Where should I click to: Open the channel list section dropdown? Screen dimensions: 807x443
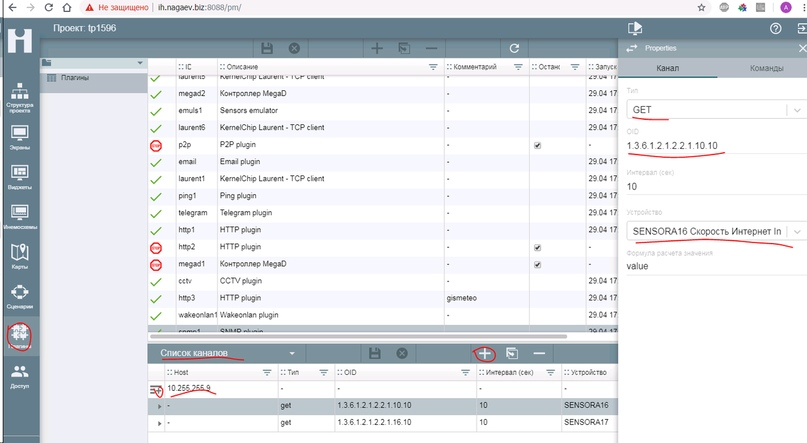292,353
